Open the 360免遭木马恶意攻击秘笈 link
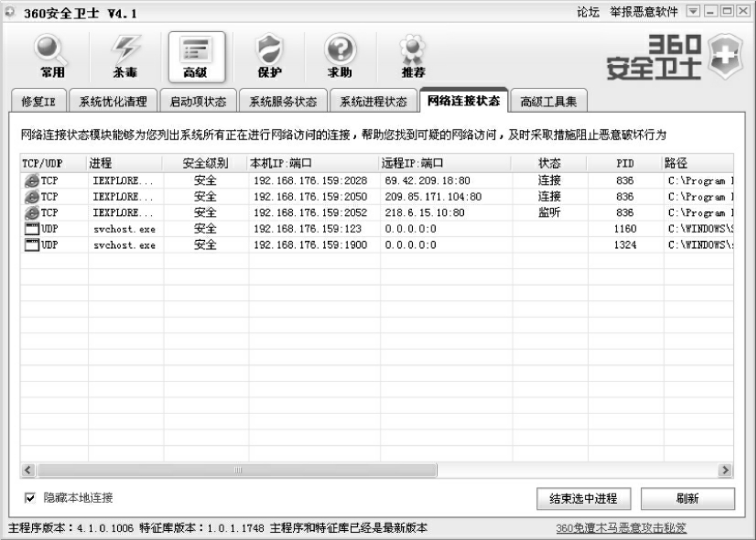Image resolution: width=756 pixels, height=540 pixels. (621, 528)
